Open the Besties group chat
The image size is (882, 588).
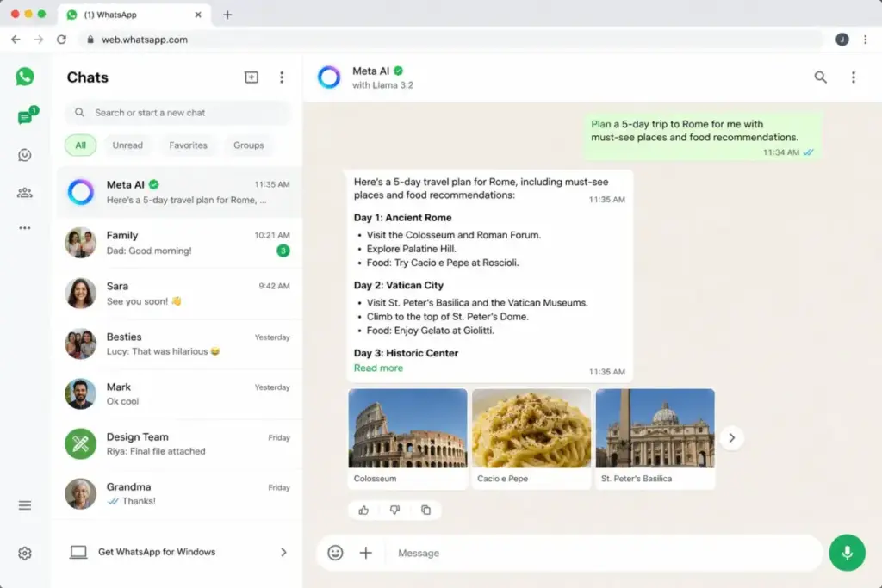[179, 344]
